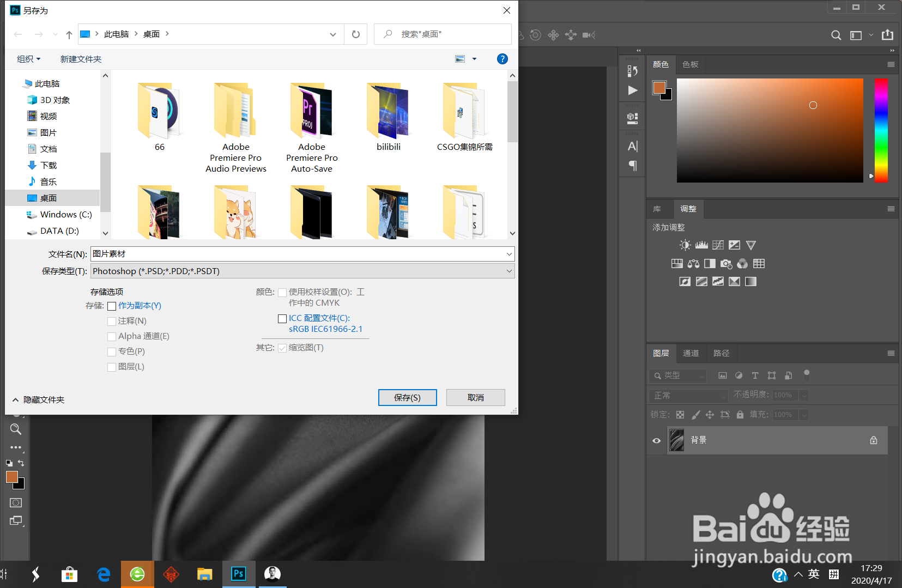Add a Brightness/Contrast adjustment

click(685, 245)
